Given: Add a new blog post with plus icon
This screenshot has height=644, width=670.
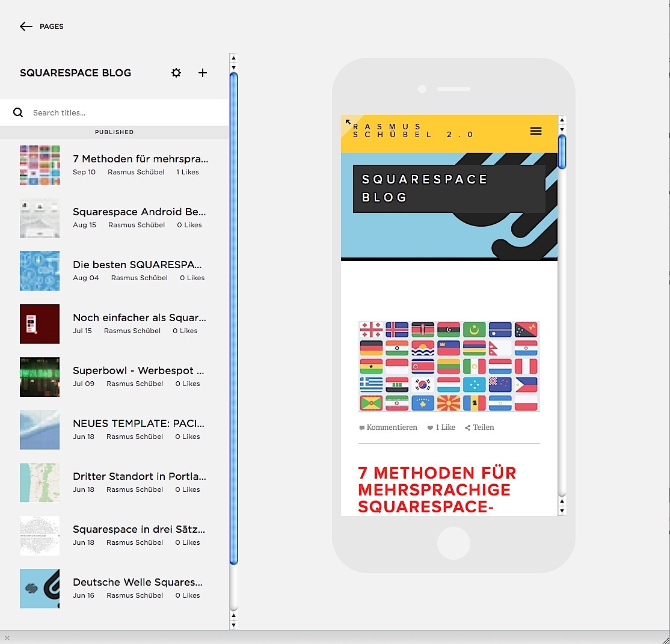Looking at the screenshot, I should [x=203, y=73].
